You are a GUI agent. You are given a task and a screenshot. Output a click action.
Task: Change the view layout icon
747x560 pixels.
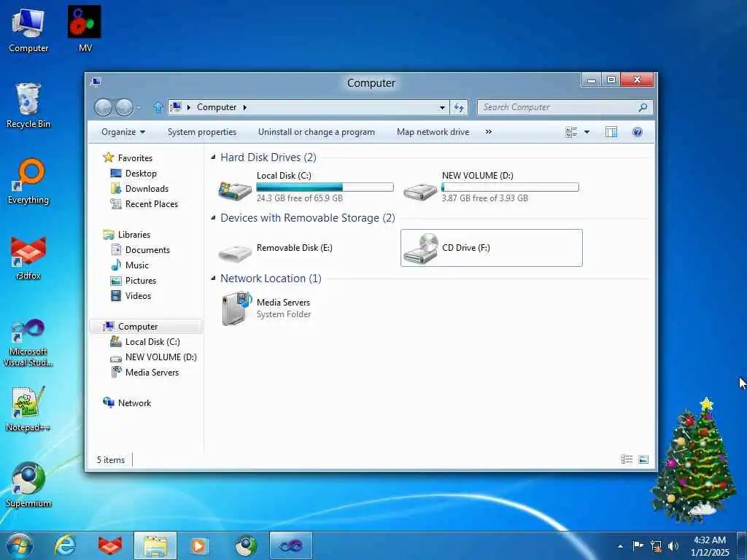pos(571,132)
